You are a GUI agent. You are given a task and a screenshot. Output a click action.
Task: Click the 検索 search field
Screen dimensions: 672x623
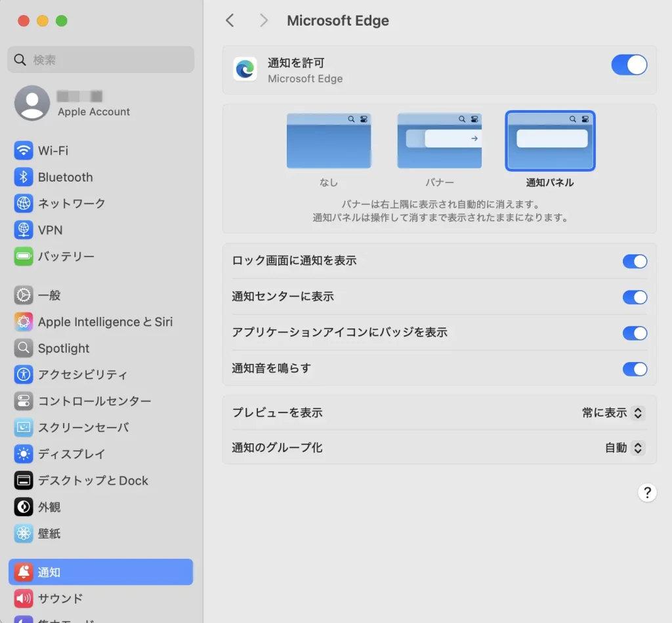[101, 60]
